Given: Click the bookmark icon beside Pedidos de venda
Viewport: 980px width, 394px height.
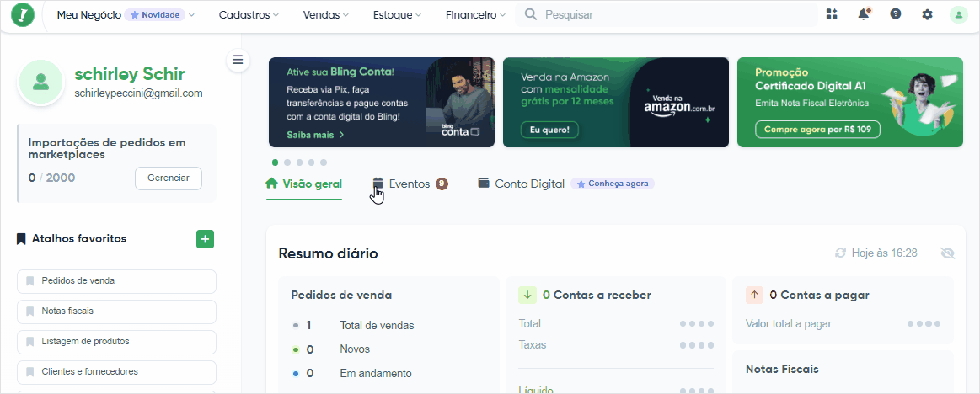Looking at the screenshot, I should tap(30, 281).
